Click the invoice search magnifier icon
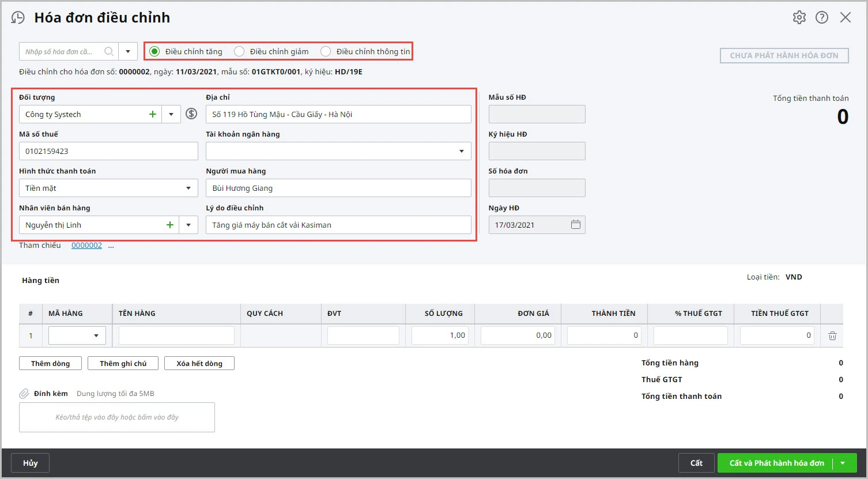Viewport: 868px width, 479px height. pos(108,51)
